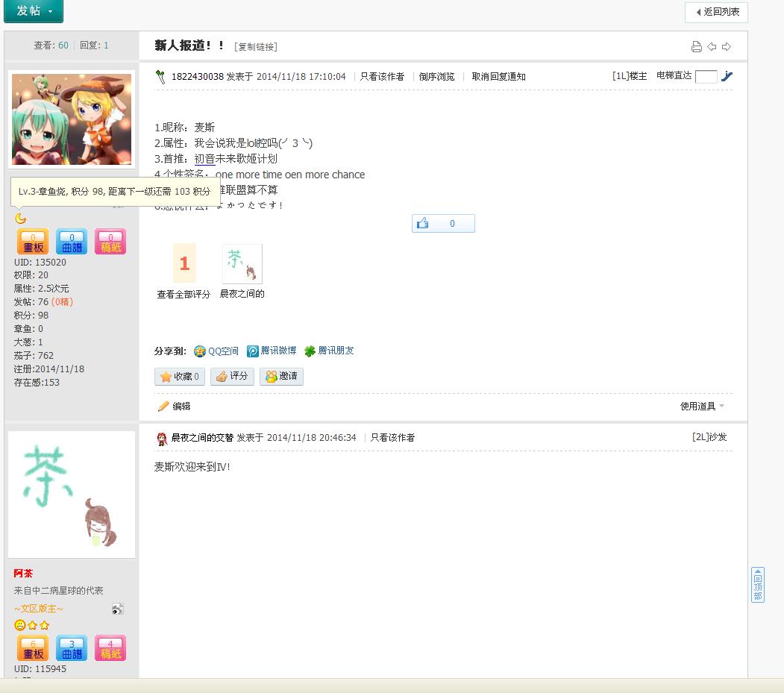Click the elevator jump icon next to input
The width and height of the screenshot is (784, 693).
(727, 77)
